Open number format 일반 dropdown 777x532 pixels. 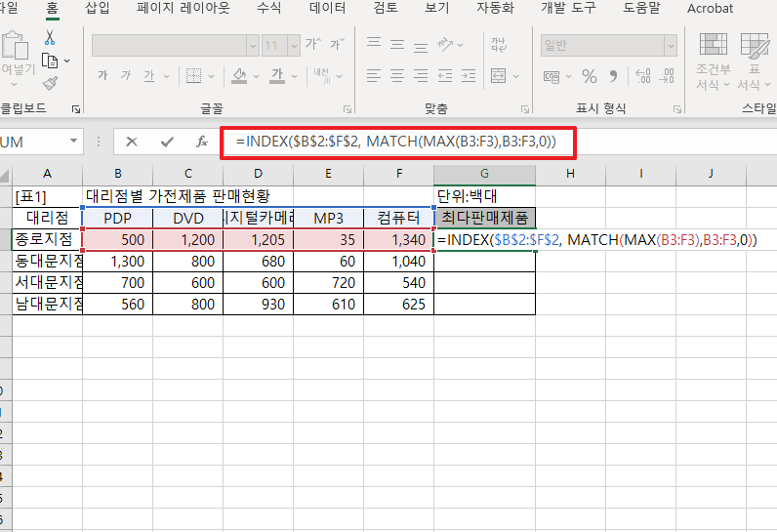[x=671, y=46]
